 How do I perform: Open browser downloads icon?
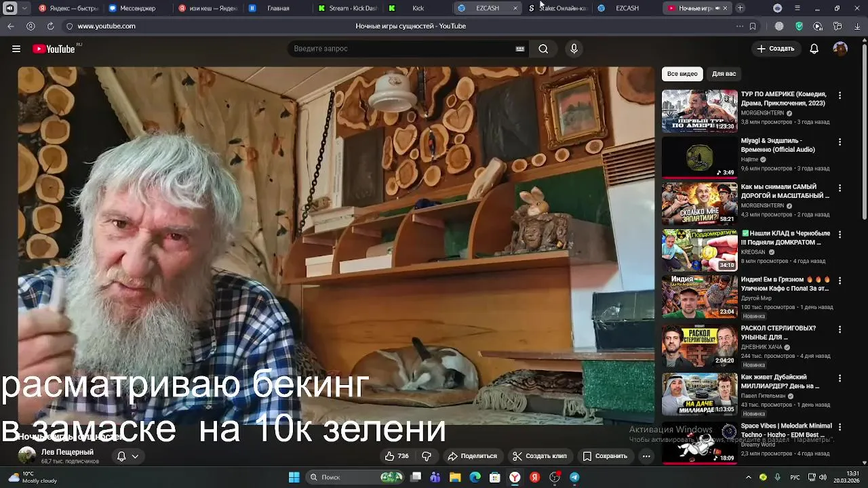click(x=857, y=26)
